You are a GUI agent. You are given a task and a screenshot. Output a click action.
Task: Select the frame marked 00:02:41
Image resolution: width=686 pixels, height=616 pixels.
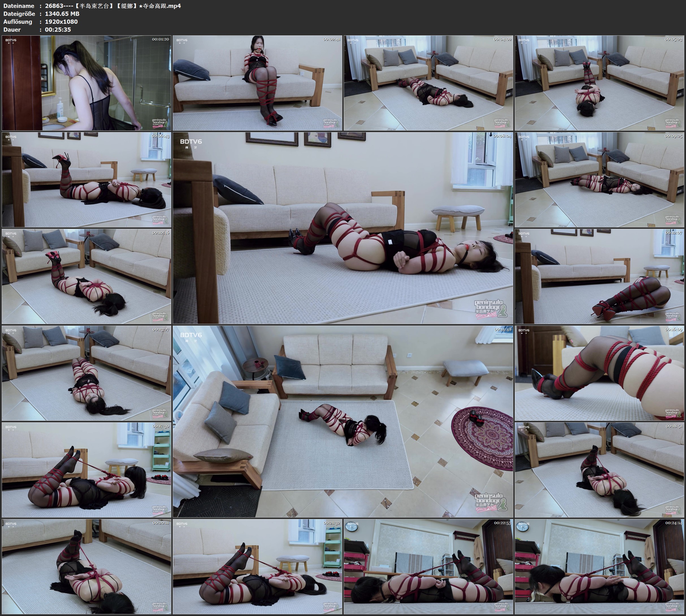pos(257,83)
